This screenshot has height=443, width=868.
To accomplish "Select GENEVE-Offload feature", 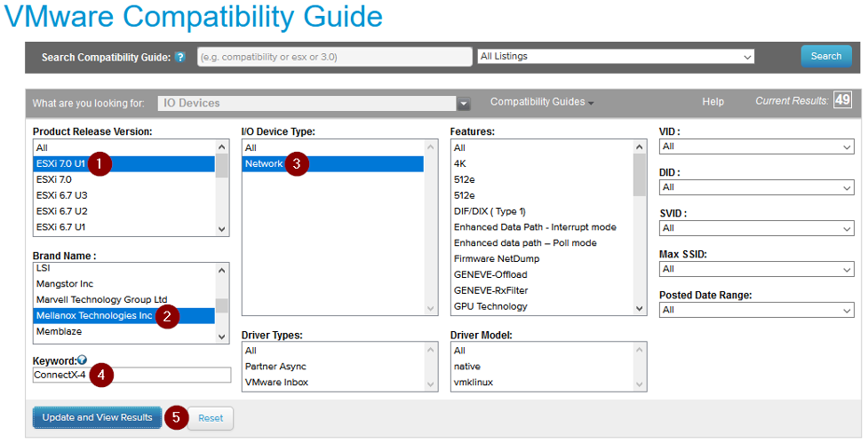I will 541,275.
